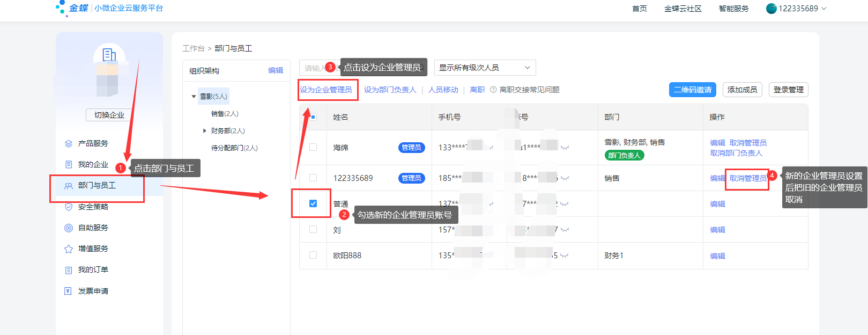Collapse the 雪影(5人) tree node

(194, 97)
